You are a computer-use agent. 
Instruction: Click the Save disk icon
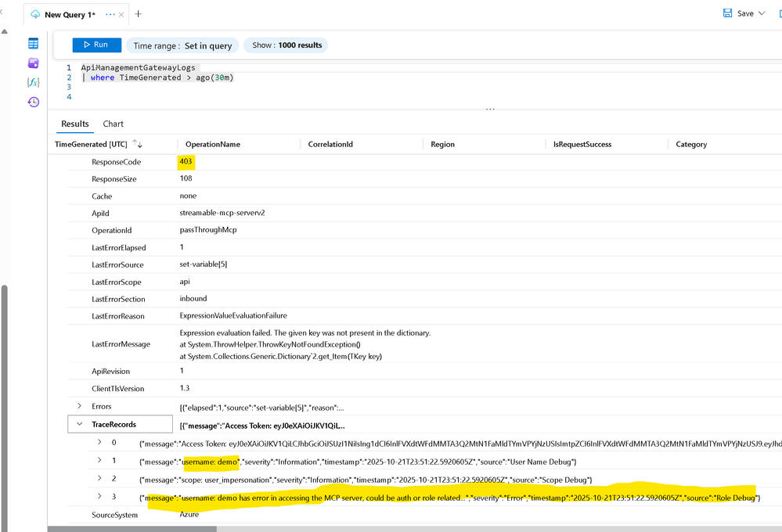tap(728, 13)
